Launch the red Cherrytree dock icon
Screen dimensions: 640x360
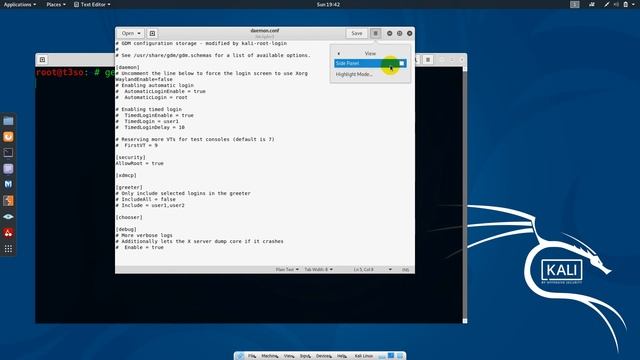point(8,233)
